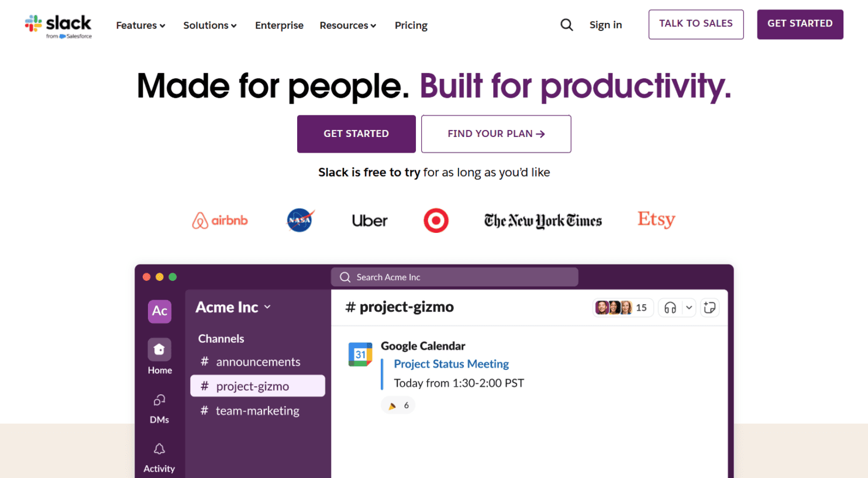This screenshot has height=478, width=868.
Task: Open DMs icon in the sidebar
Action: (160, 400)
